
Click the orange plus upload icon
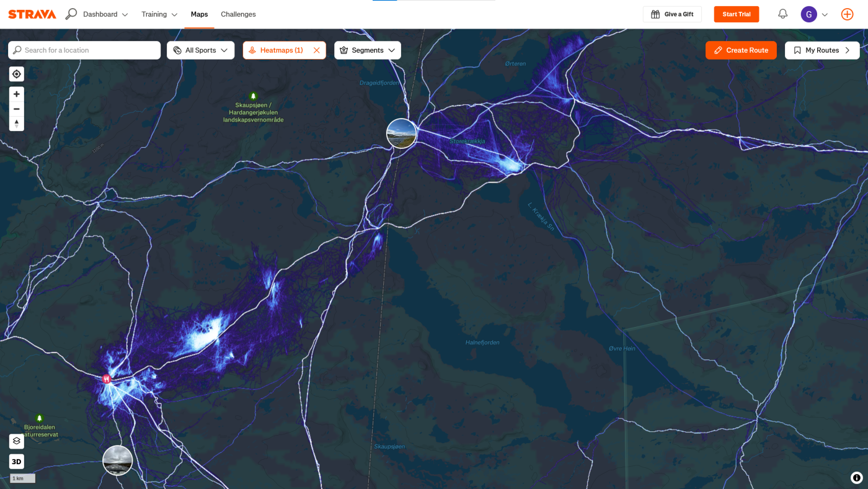(847, 14)
